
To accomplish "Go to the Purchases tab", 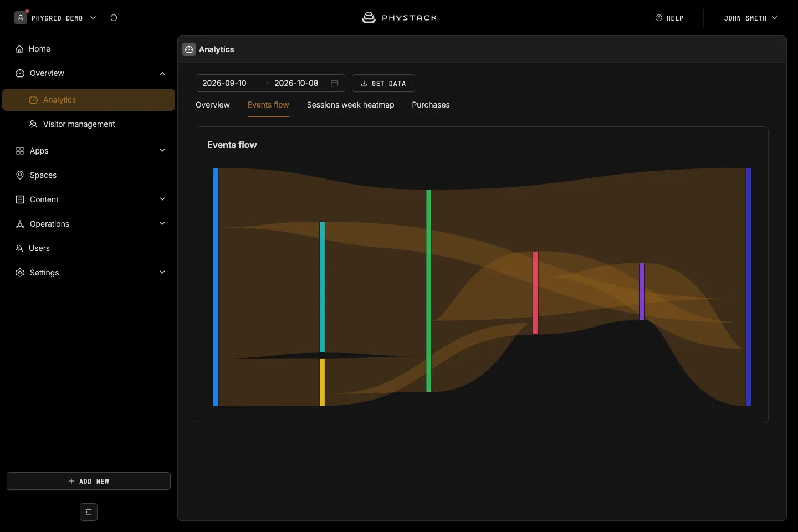I will pos(431,105).
